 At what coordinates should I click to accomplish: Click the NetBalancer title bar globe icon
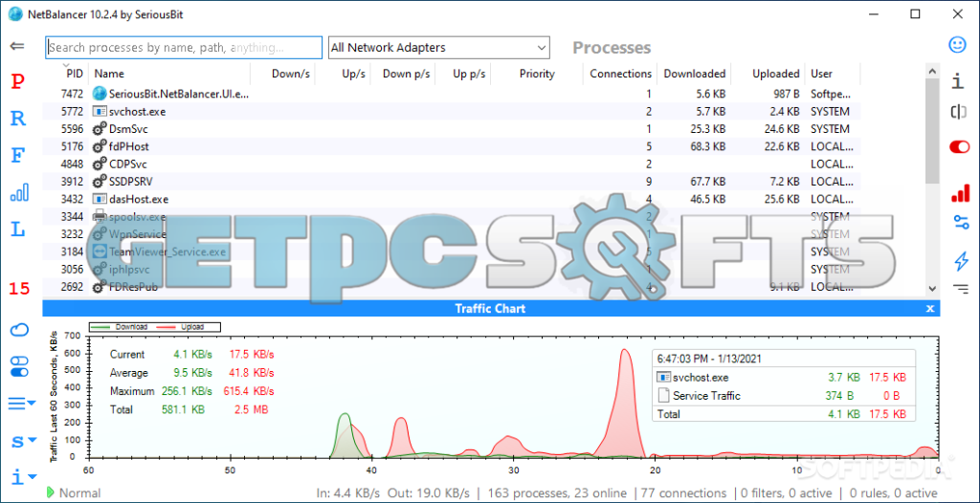(x=16, y=14)
